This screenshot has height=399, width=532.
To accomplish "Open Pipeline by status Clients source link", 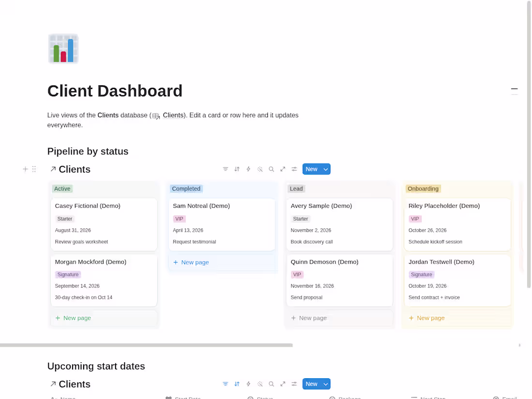I will pos(74,169).
